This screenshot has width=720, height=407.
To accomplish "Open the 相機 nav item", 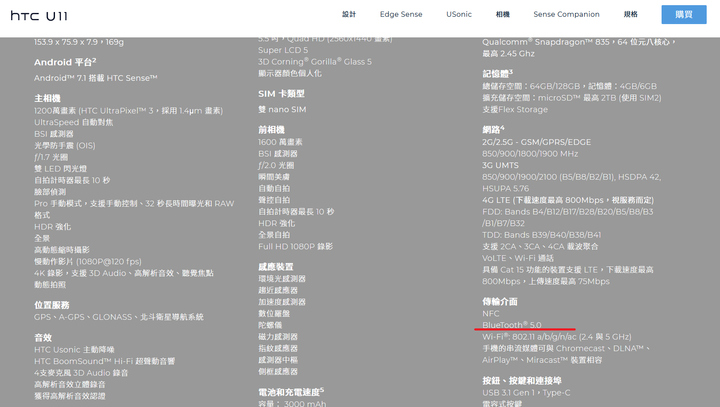I will click(x=502, y=14).
